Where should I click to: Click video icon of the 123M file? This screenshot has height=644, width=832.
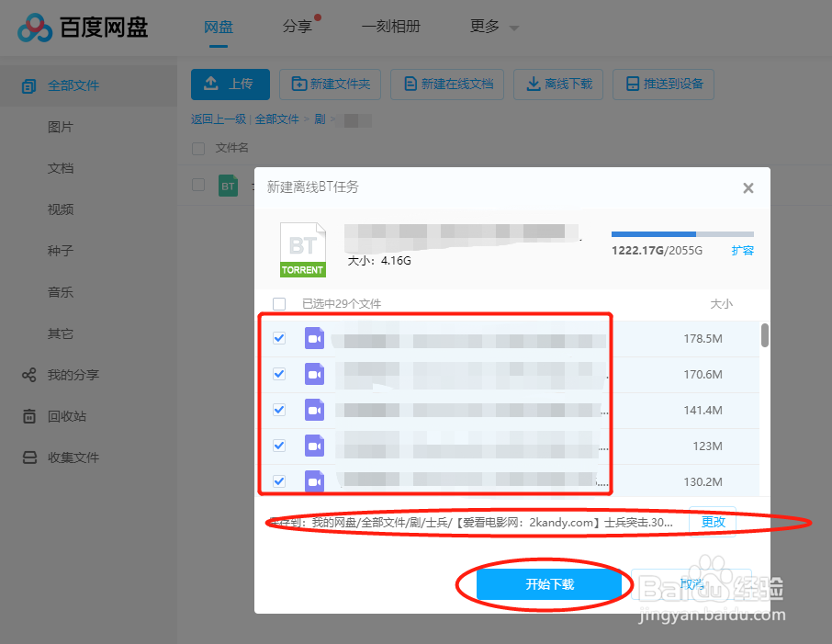(315, 446)
